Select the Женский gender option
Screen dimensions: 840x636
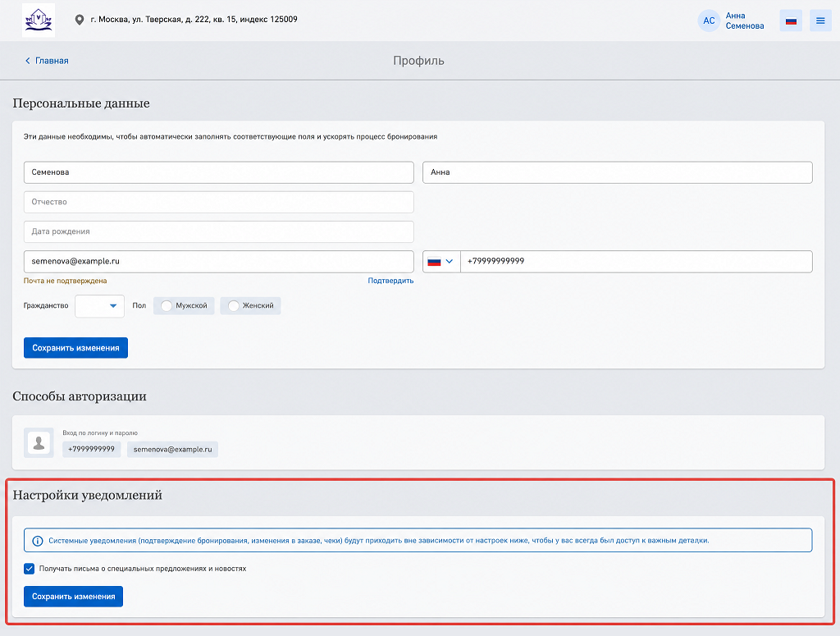[x=250, y=305]
